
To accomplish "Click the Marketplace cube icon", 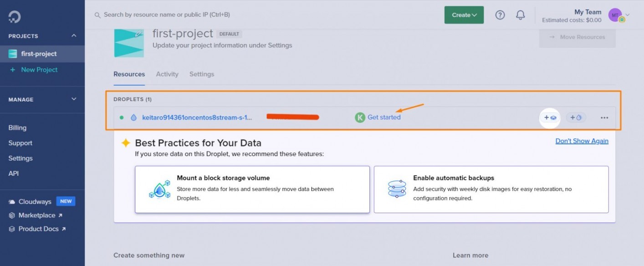I will click(x=12, y=215).
